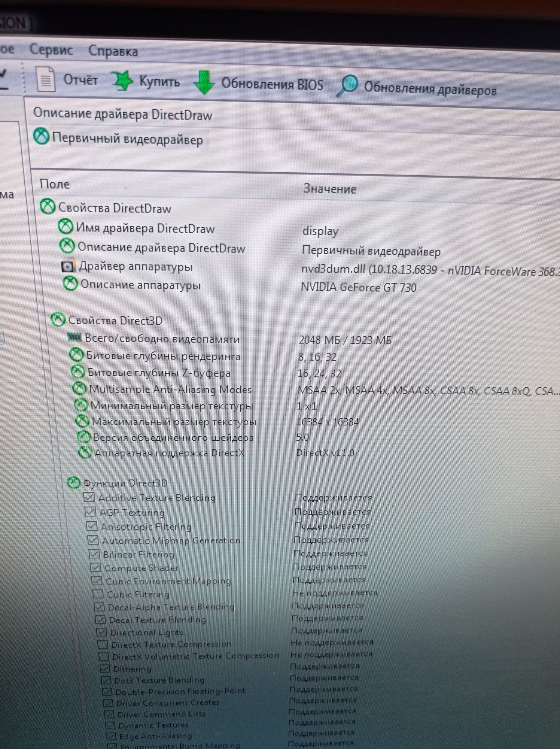Screen dimensions: 560x749
Task: Click the Directional Lights checkbox
Action: pyautogui.click(x=101, y=632)
